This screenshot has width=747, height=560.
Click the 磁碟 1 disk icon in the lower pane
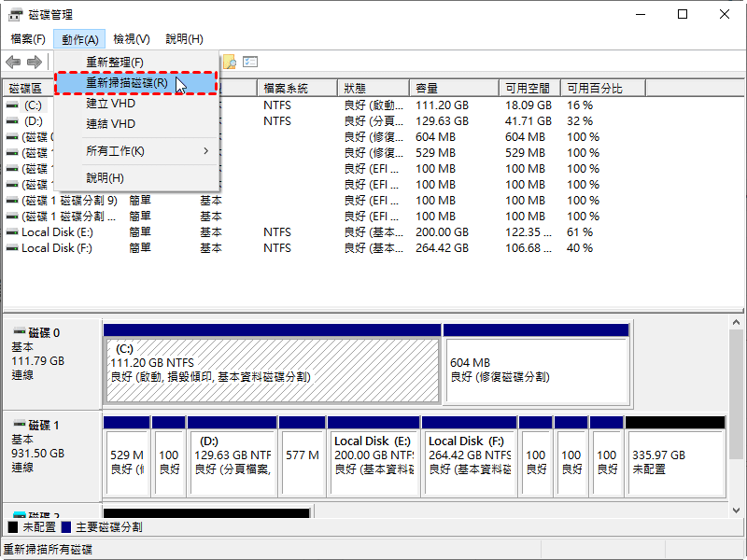pos(20,424)
